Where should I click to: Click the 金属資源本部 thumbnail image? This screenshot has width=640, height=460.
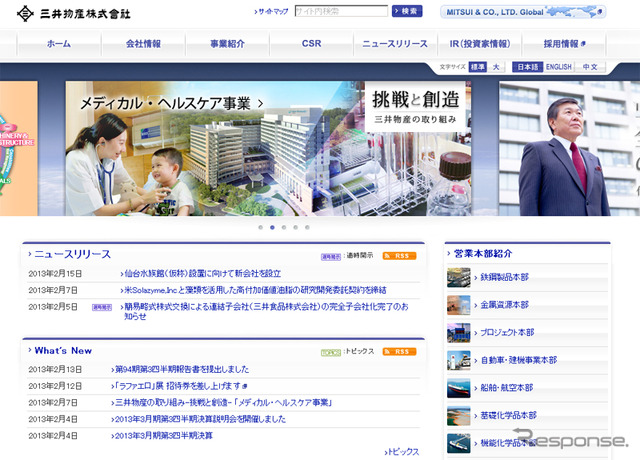[458, 305]
